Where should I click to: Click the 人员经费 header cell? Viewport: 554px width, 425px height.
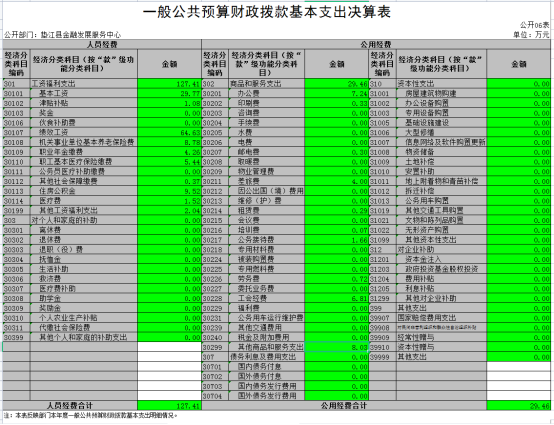pos(102,45)
